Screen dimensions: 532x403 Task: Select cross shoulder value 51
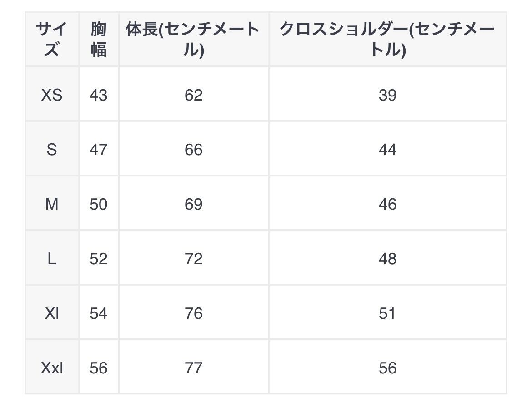tap(387, 313)
